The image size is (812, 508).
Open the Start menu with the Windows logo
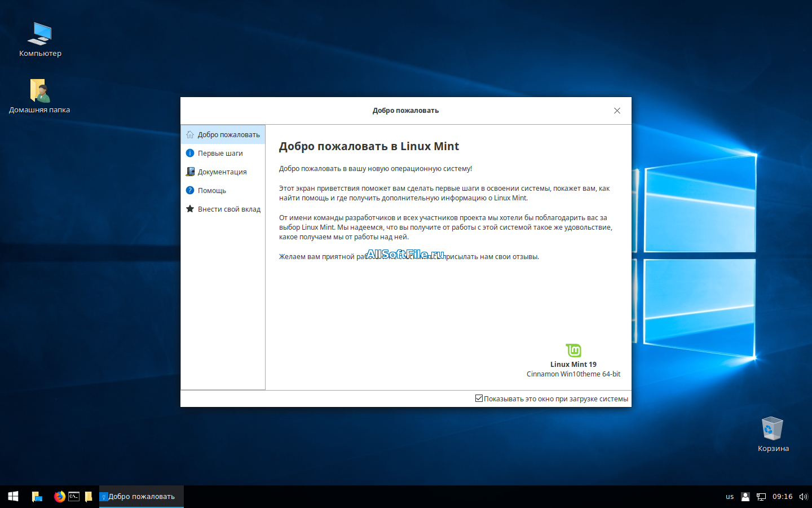coord(14,497)
